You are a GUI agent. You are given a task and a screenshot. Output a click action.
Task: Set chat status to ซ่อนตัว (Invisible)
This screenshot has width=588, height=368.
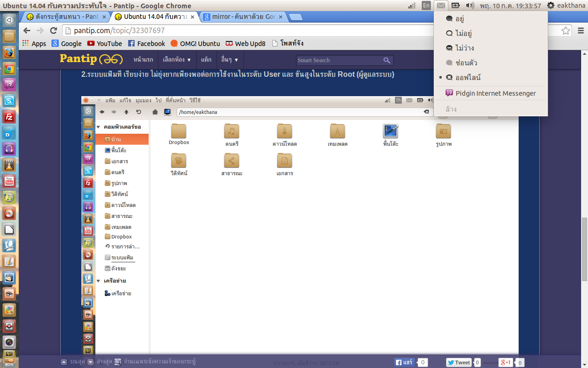tap(491, 63)
